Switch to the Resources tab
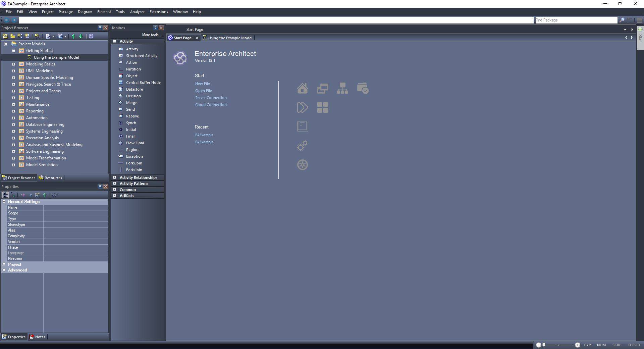The height and width of the screenshot is (349, 644). coord(51,178)
